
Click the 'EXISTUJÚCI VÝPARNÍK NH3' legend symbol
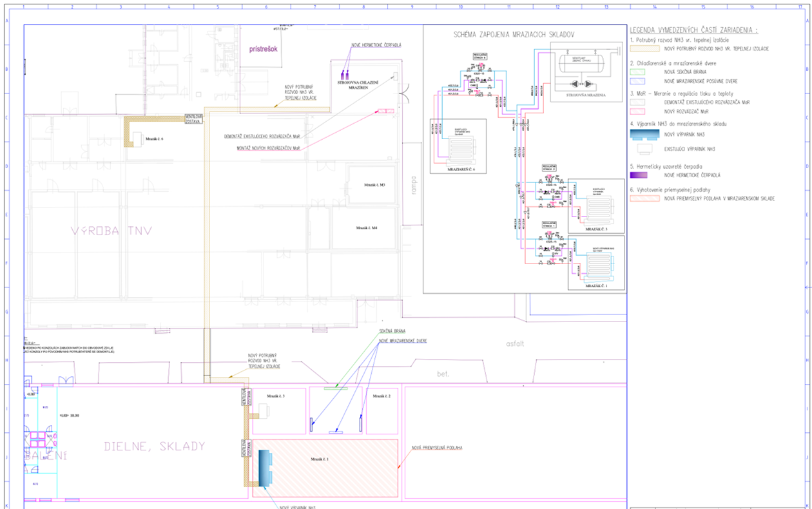click(x=645, y=149)
